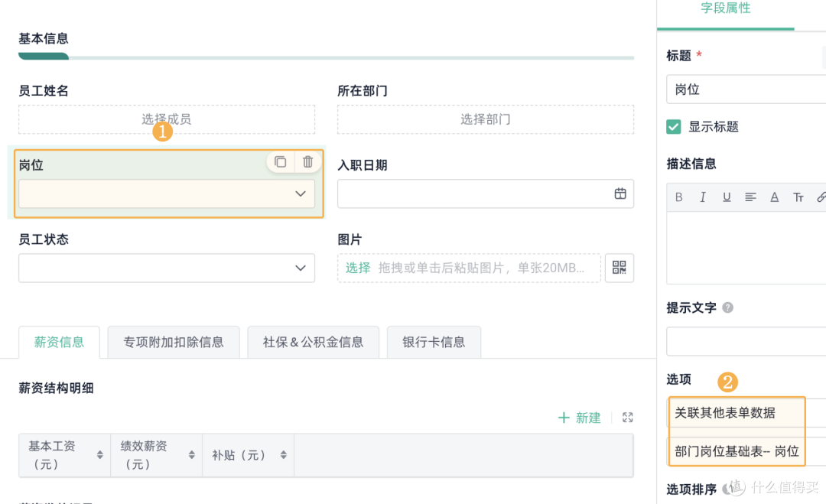Change font color in description editor
Screen dimensions: 826x504
pyautogui.click(x=774, y=197)
